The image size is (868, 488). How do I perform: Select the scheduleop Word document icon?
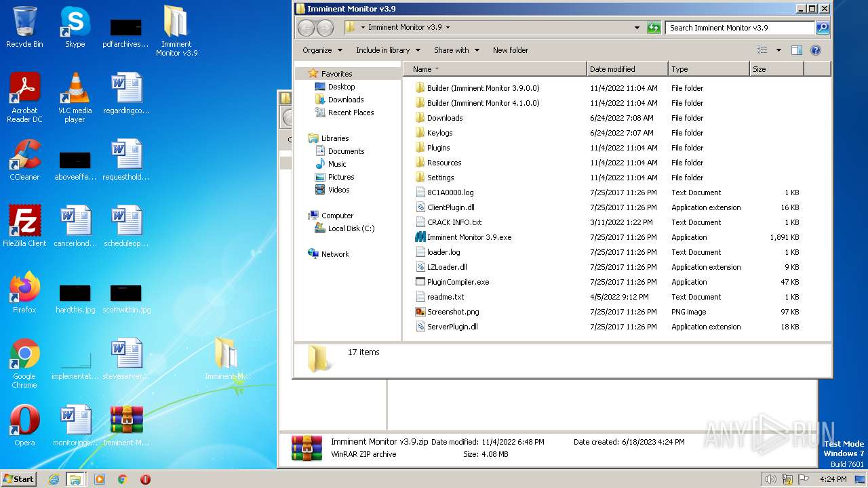[126, 226]
